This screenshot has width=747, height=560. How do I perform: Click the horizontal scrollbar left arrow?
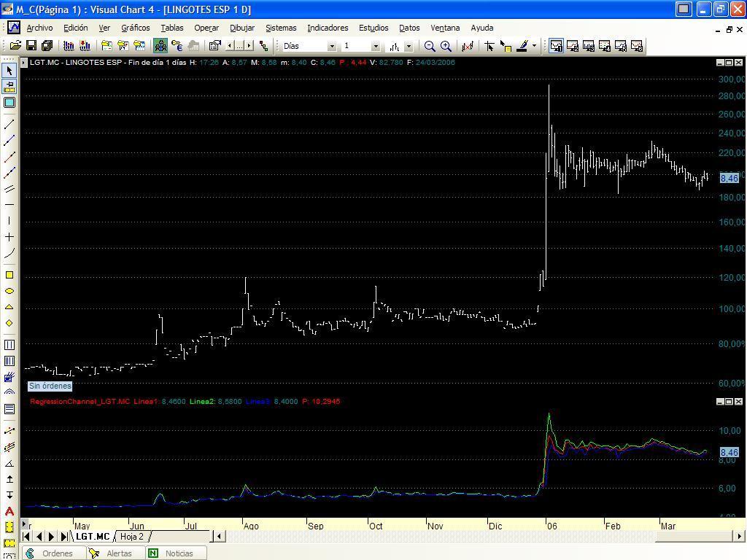219,537
